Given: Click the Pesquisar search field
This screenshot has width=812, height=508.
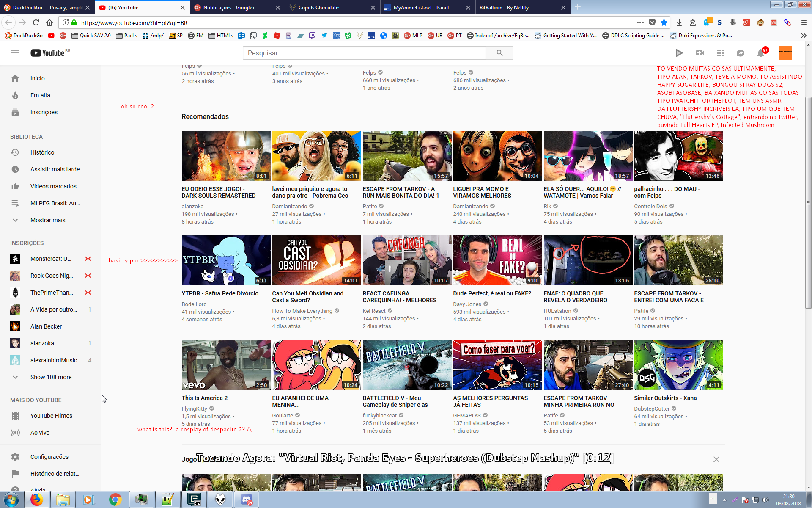Looking at the screenshot, I should [x=364, y=53].
